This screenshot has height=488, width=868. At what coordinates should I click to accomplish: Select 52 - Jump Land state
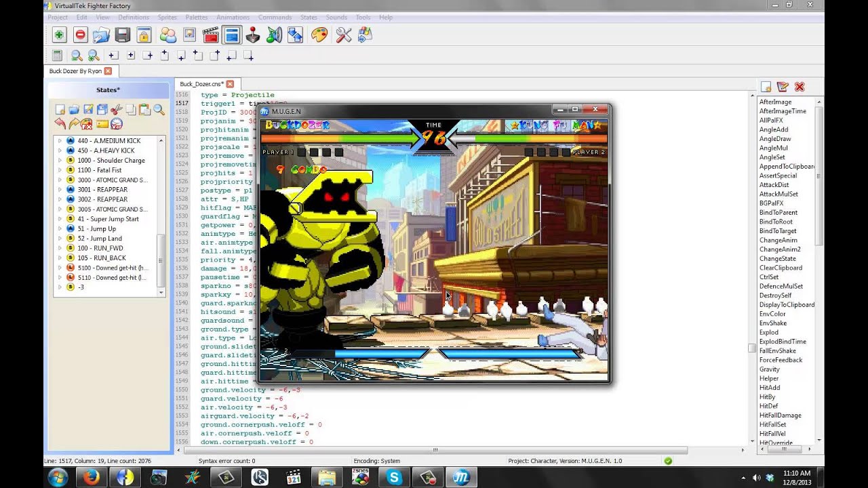click(x=100, y=239)
